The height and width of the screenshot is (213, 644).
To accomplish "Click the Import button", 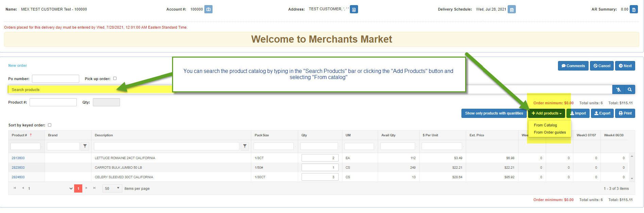I will (578, 113).
